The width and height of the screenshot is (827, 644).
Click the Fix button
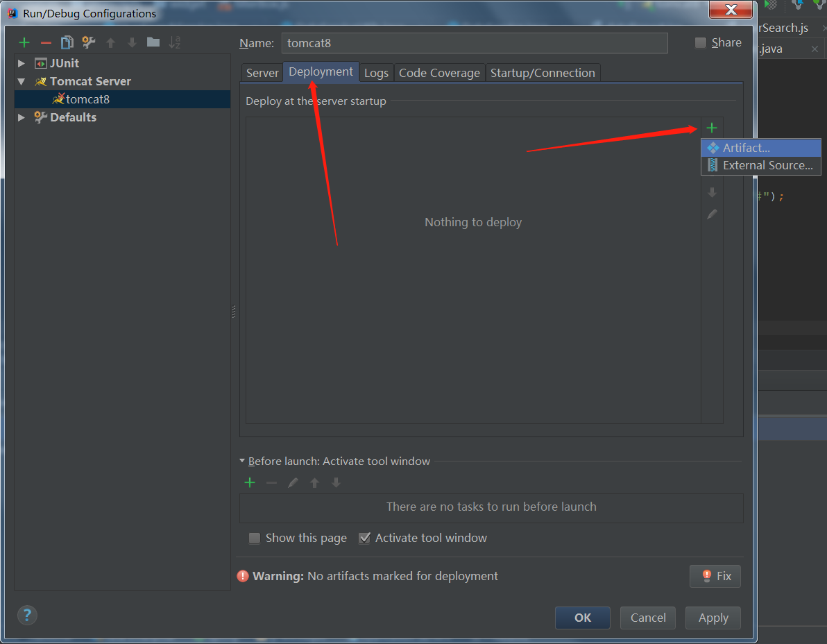(715, 576)
